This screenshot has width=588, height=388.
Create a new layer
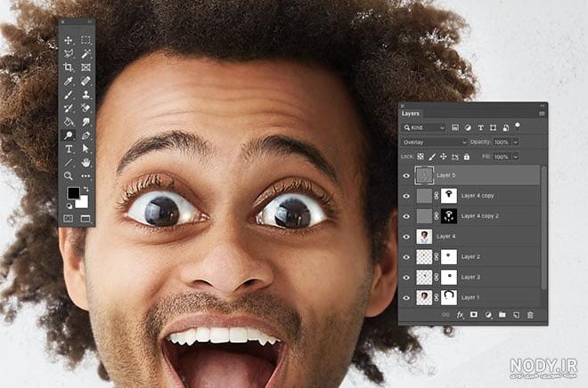[x=517, y=315]
